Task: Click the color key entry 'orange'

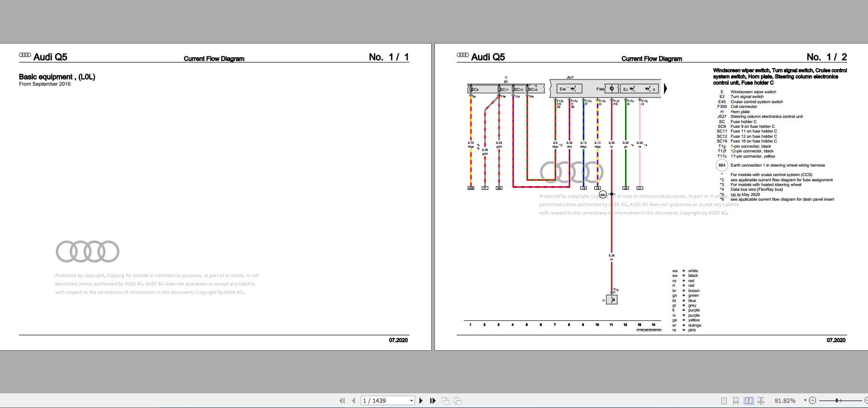Action: (694, 325)
